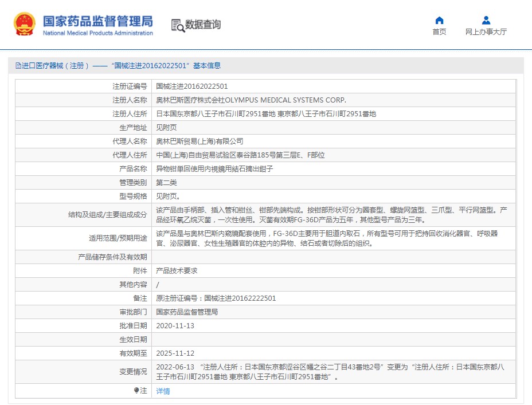
Task: Click the person icon above 网上办事大厅
Action: point(486,20)
